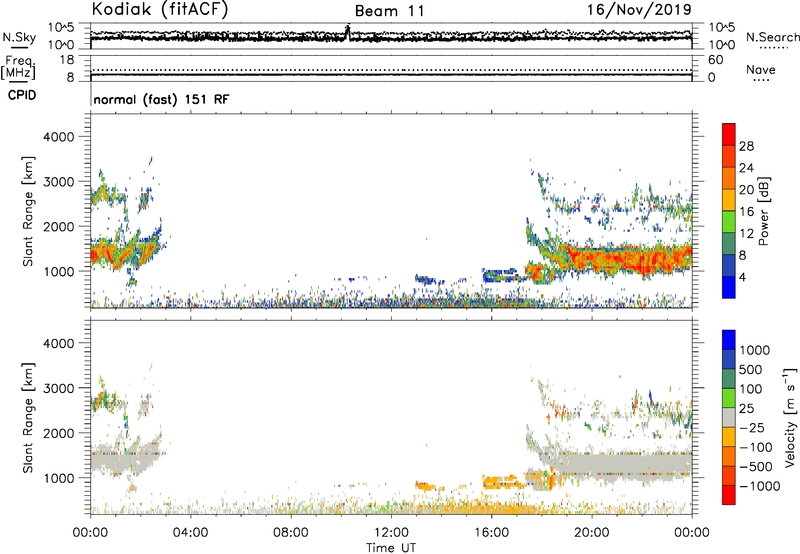Click the 'N.Sky' legend label

click(19, 37)
